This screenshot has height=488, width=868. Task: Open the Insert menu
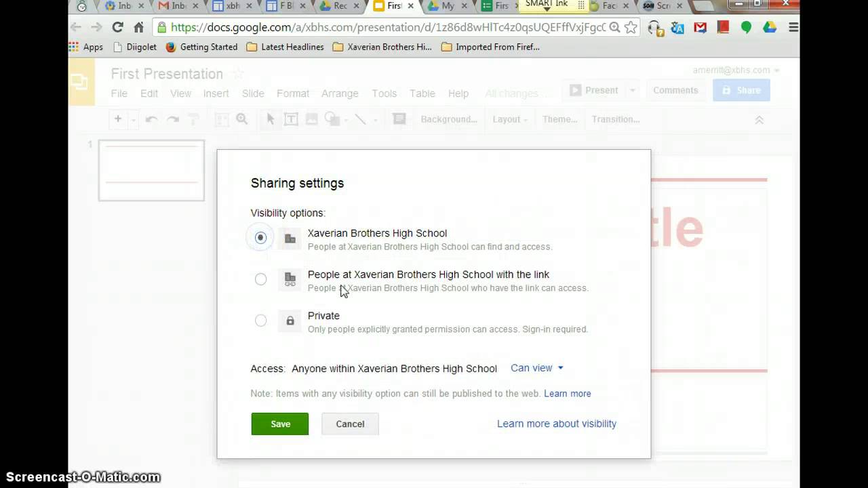coord(216,94)
